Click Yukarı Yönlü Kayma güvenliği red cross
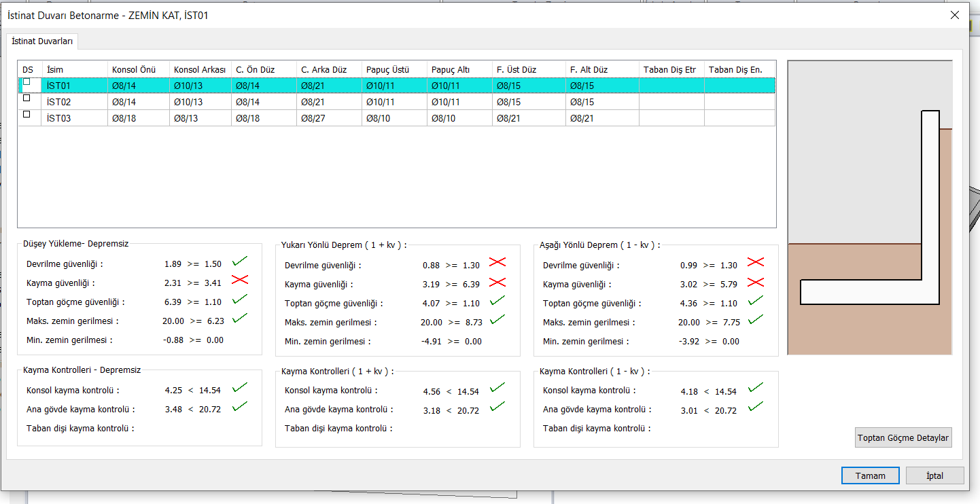Screen dimensions: 980x504 [497, 282]
